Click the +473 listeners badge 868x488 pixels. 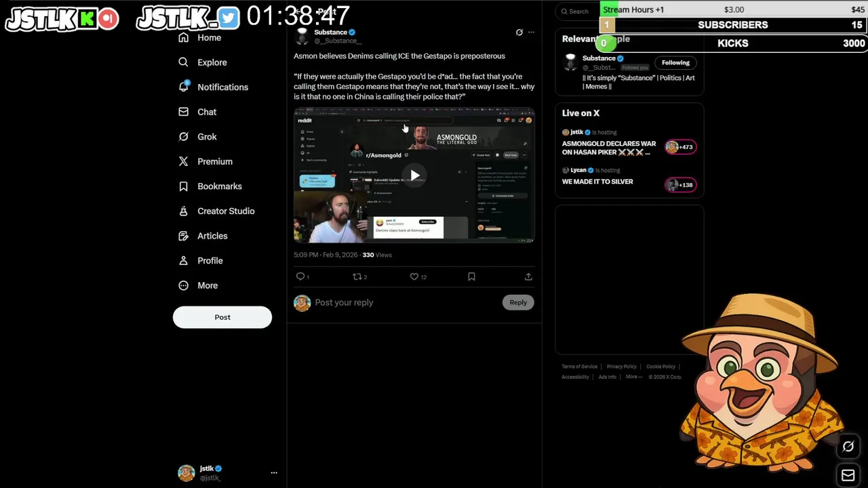click(680, 147)
